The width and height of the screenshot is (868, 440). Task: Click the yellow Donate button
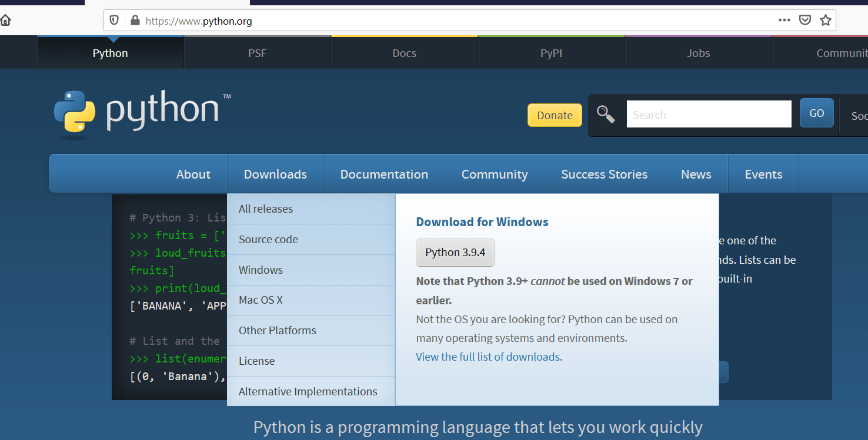tap(555, 115)
